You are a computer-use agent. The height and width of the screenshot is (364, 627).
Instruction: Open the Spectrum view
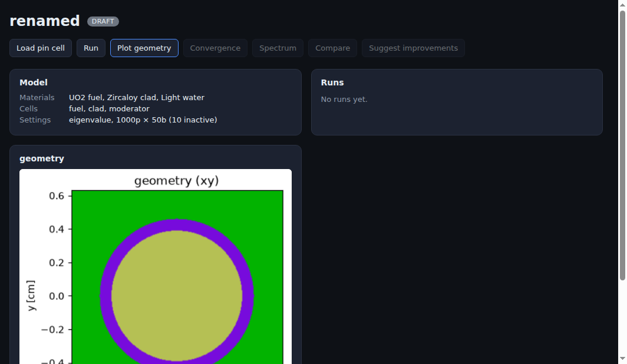(x=278, y=48)
